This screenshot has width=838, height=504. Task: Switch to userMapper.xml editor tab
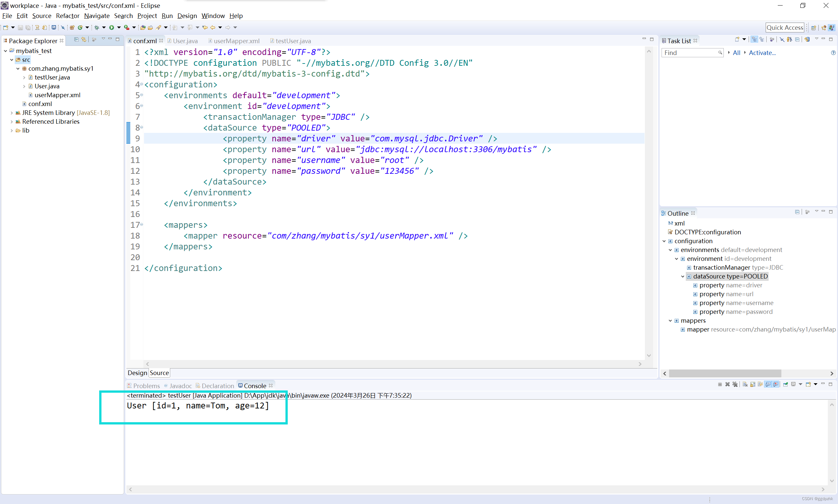[x=234, y=41]
